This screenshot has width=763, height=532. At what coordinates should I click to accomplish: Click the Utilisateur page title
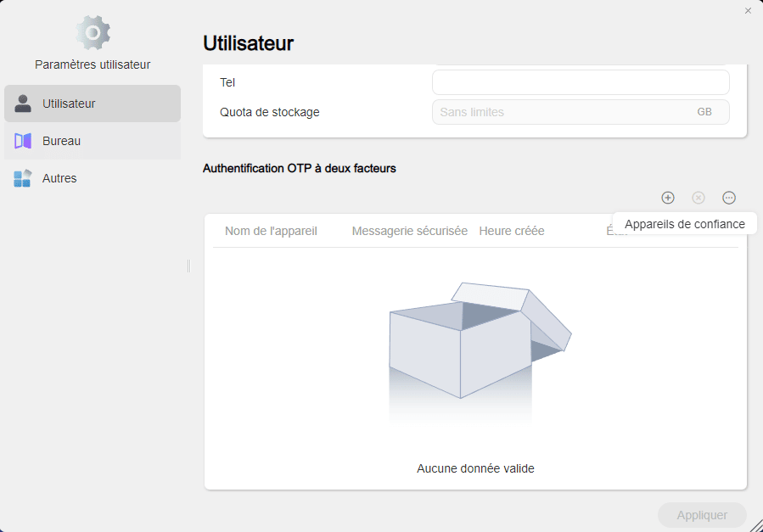[x=248, y=43]
